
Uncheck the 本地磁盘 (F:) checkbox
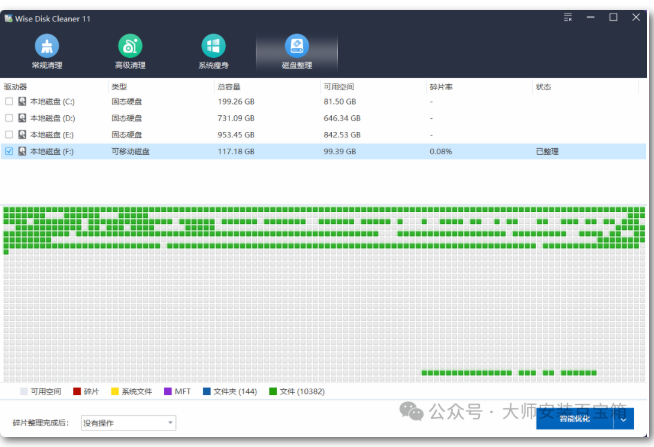tap(9, 151)
